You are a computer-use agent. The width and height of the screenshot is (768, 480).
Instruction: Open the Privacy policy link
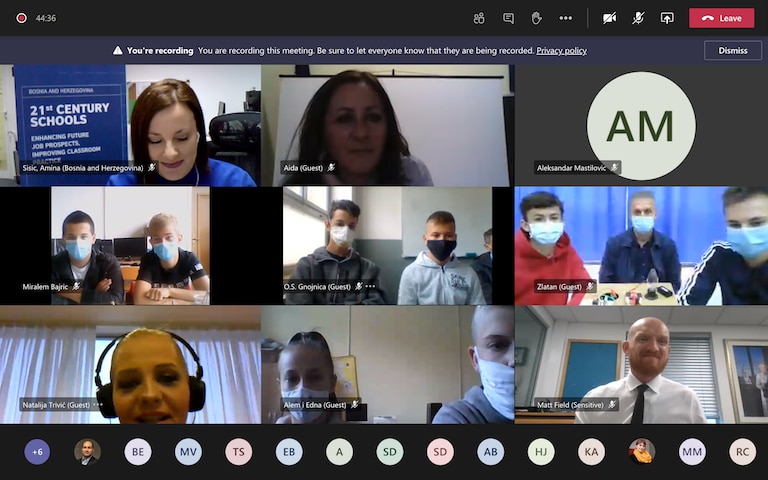[561, 50]
